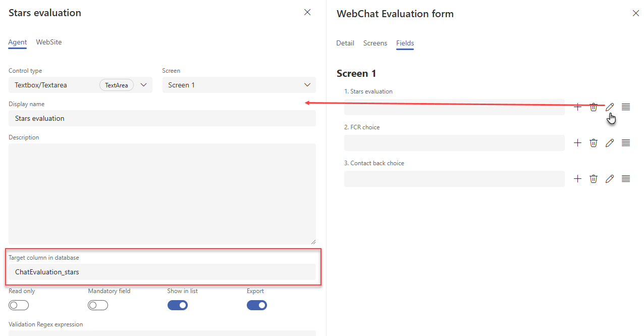
Task: Click the reorder handle icon for FCR choice
Action: 626,143
